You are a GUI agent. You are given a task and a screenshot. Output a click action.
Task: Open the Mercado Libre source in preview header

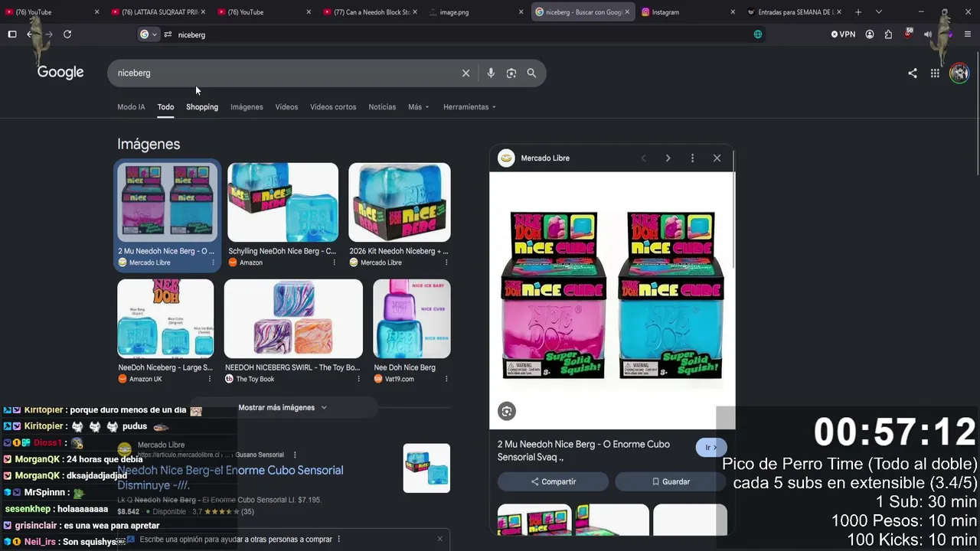point(534,158)
